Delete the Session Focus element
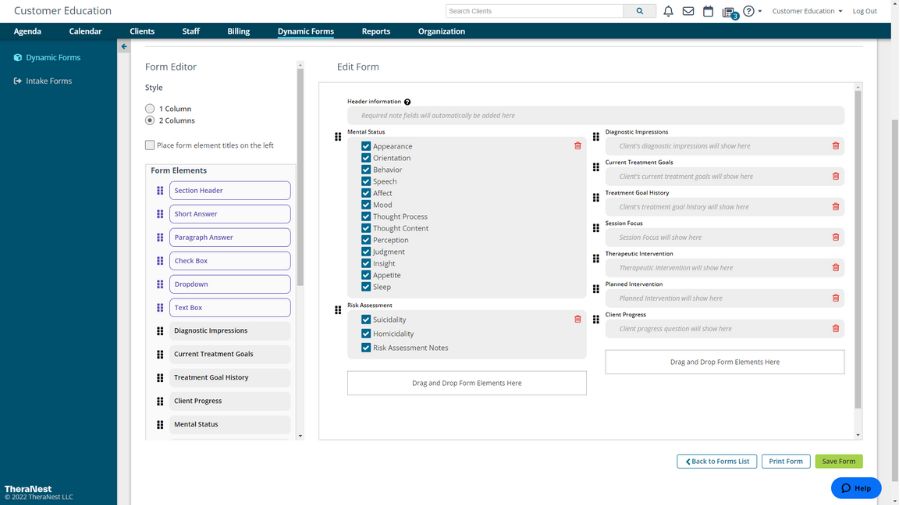Screen dimensions: 900x505 click(x=836, y=237)
